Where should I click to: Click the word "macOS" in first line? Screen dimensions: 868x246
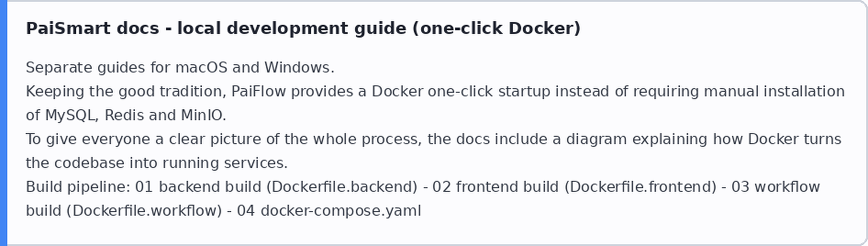201,67
